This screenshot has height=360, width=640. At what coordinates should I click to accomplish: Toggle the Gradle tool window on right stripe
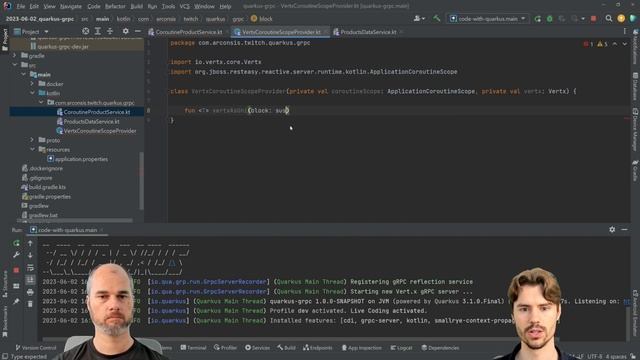tap(635, 171)
